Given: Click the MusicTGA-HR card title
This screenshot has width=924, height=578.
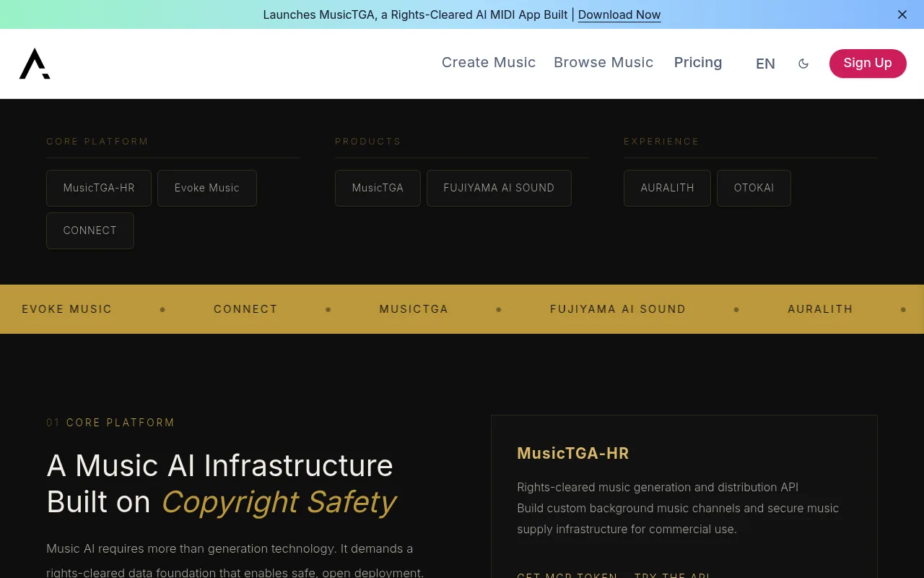Looking at the screenshot, I should tap(573, 453).
